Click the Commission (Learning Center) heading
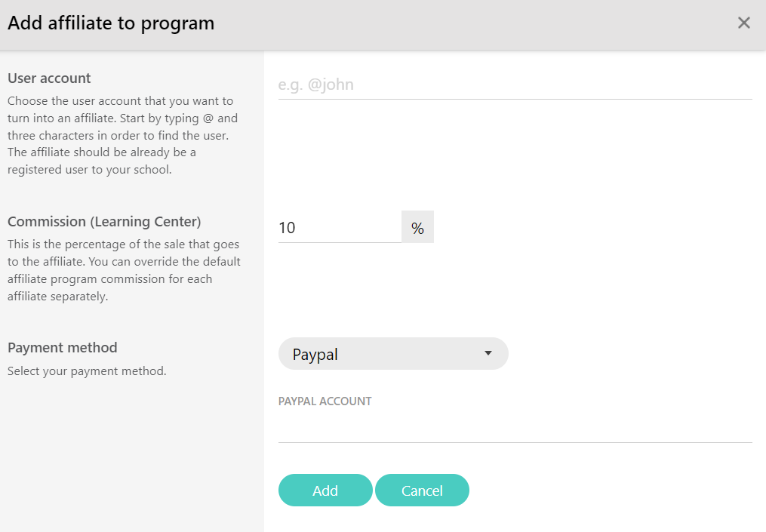The height and width of the screenshot is (532, 766). coord(104,222)
